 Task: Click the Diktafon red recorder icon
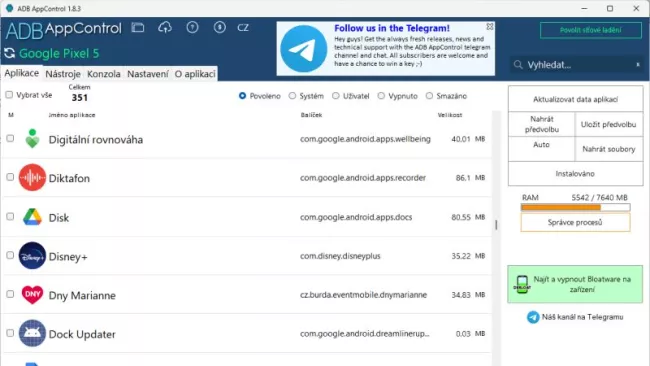(32, 177)
